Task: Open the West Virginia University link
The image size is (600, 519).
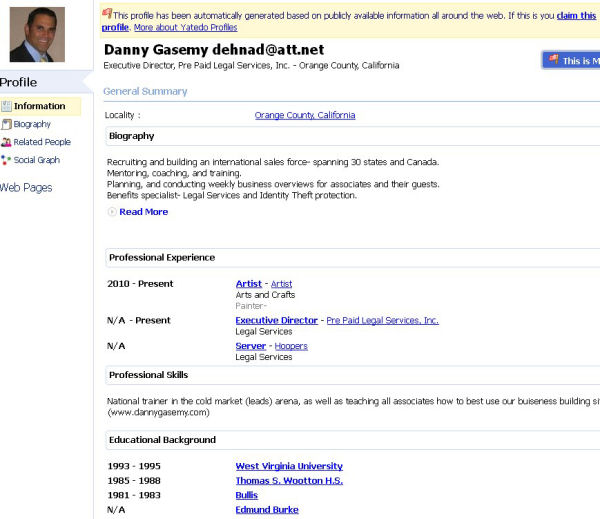Action: pyautogui.click(x=289, y=466)
